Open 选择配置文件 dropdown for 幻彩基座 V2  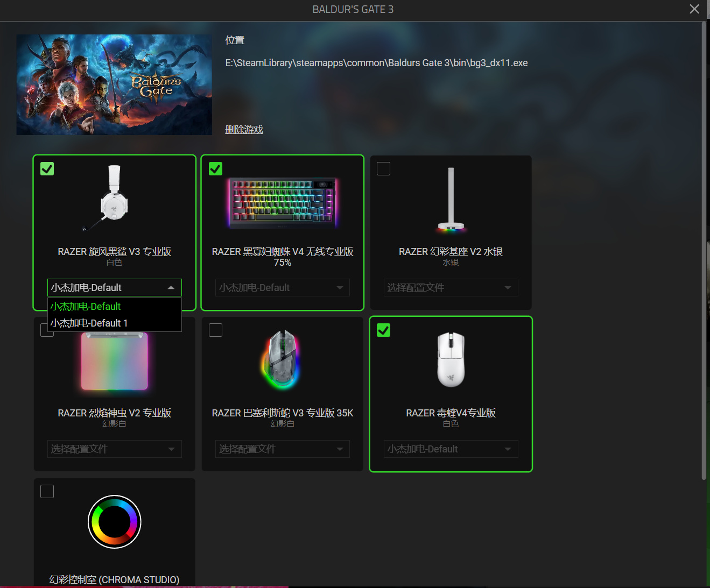(451, 288)
